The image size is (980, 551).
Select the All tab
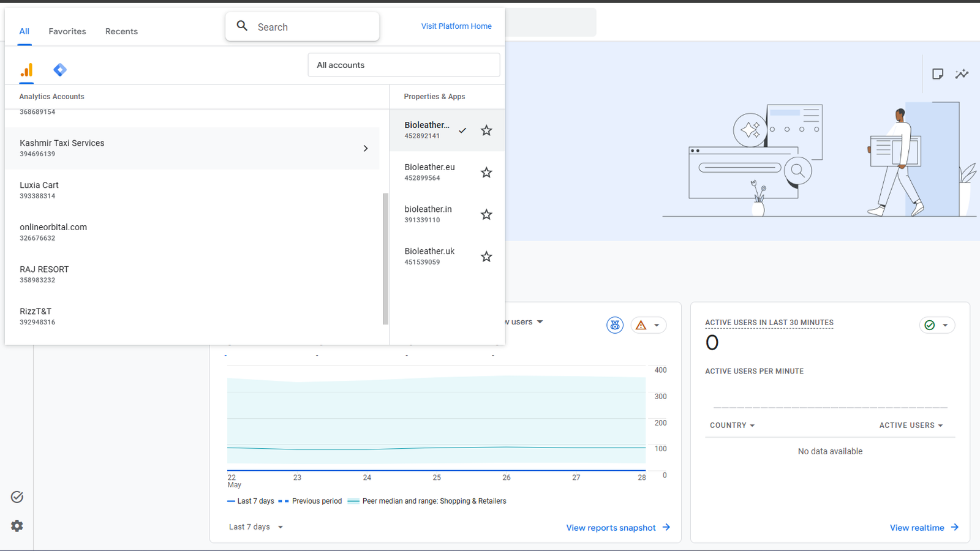coord(24,31)
